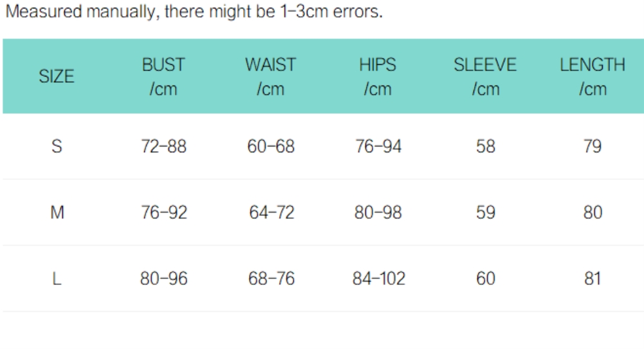Select length value 80 in M row
This screenshot has width=644, height=349.
point(593,213)
